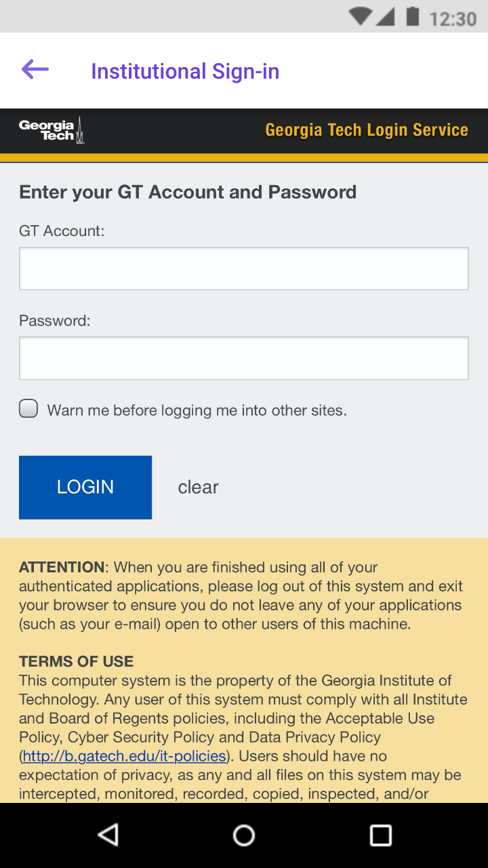Tap the Android back navigation triangle
488x868 pixels.
click(108, 835)
